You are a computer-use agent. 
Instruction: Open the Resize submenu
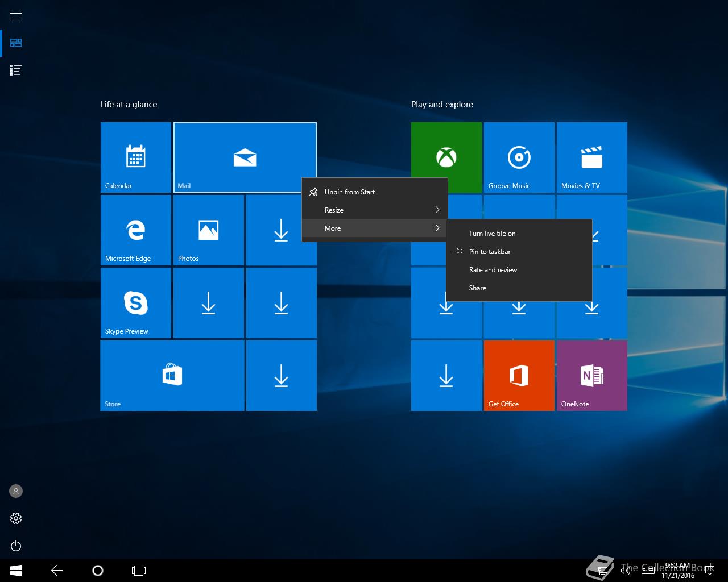click(x=375, y=210)
